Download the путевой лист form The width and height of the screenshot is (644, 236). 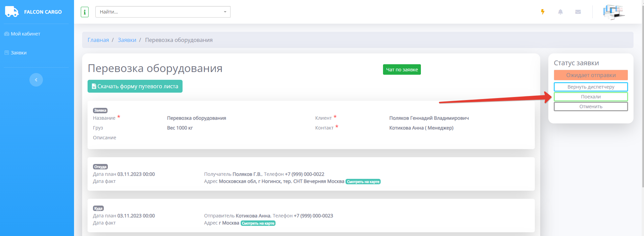[x=135, y=86]
